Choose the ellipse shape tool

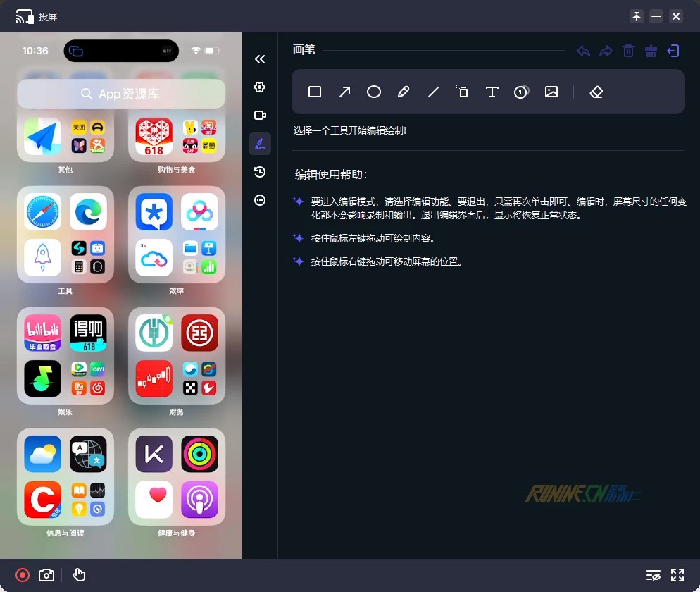pyautogui.click(x=374, y=92)
